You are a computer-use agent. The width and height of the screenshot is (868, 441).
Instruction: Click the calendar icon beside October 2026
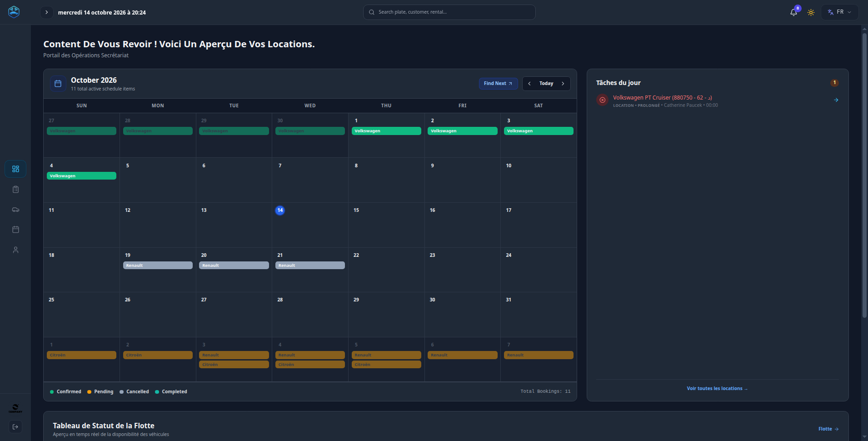tap(58, 84)
